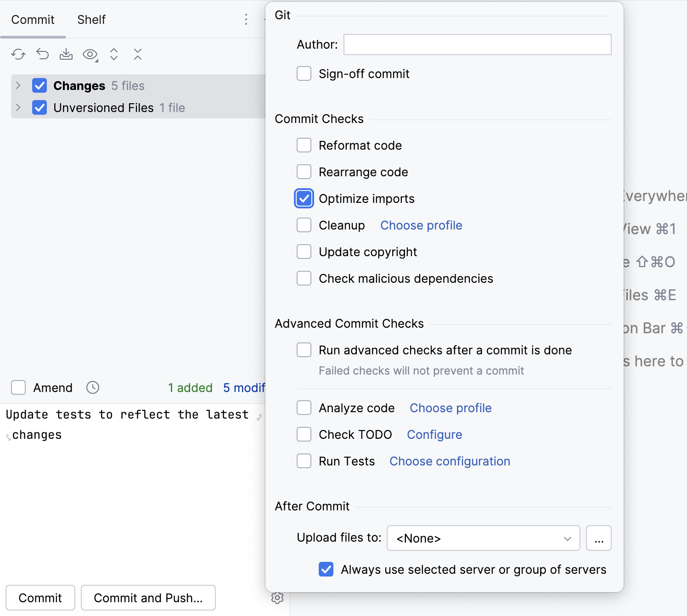Image resolution: width=687 pixels, height=616 pixels.
Task: Click into the Author input field
Action: coord(477,45)
